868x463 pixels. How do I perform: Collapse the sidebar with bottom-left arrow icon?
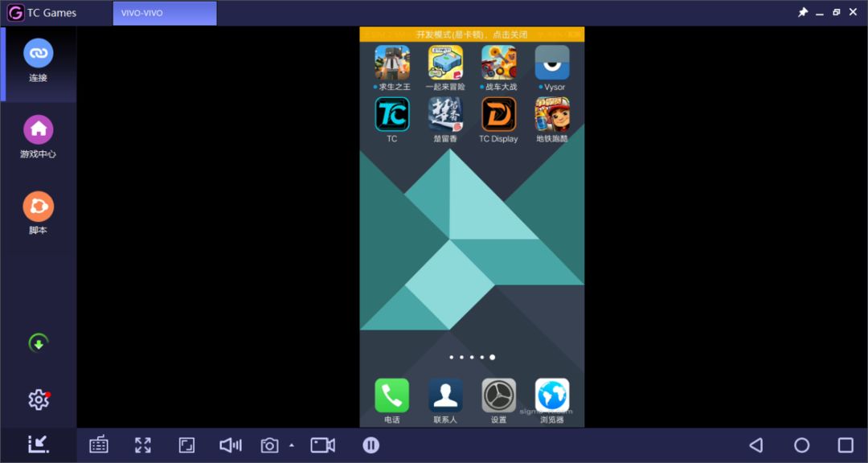pos(39,445)
